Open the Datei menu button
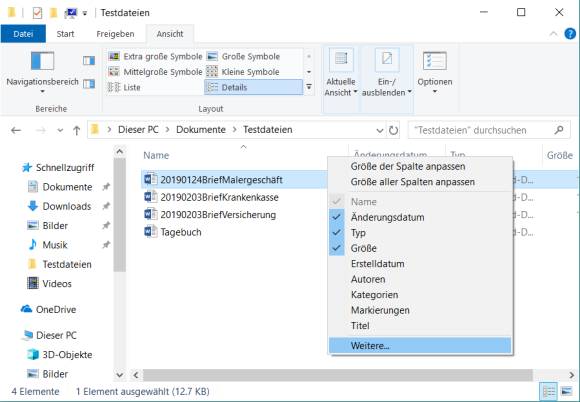The width and height of the screenshot is (580, 402). 23,34
